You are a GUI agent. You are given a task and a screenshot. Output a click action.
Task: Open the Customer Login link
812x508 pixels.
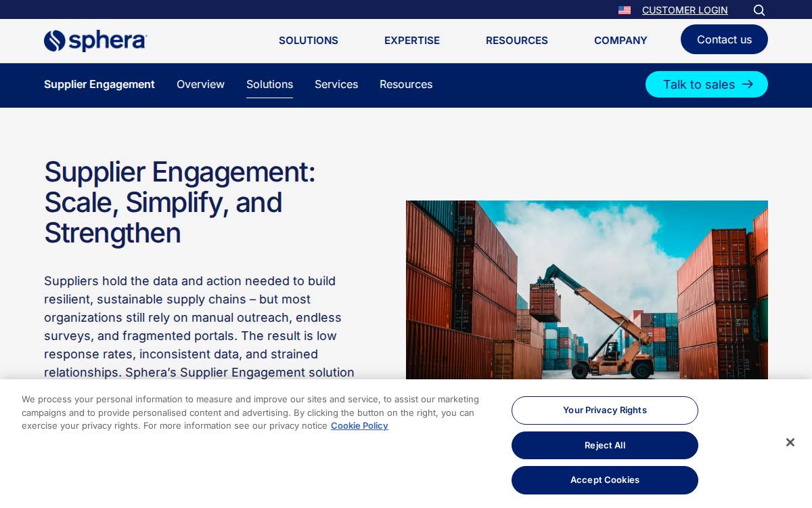point(685,10)
